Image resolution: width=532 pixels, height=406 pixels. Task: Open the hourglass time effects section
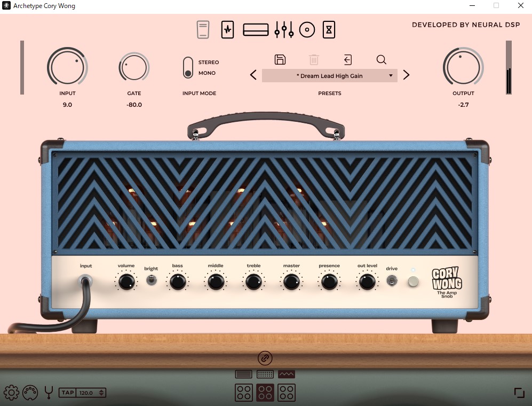point(329,29)
